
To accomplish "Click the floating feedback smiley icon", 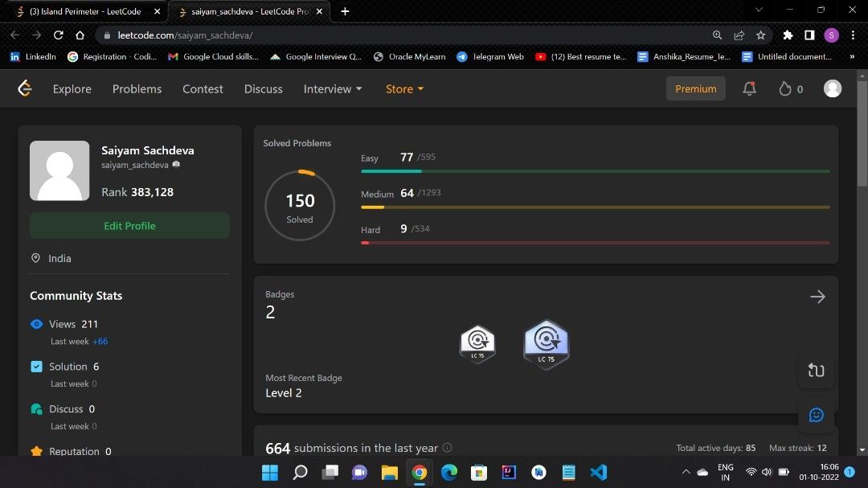I will point(816,414).
